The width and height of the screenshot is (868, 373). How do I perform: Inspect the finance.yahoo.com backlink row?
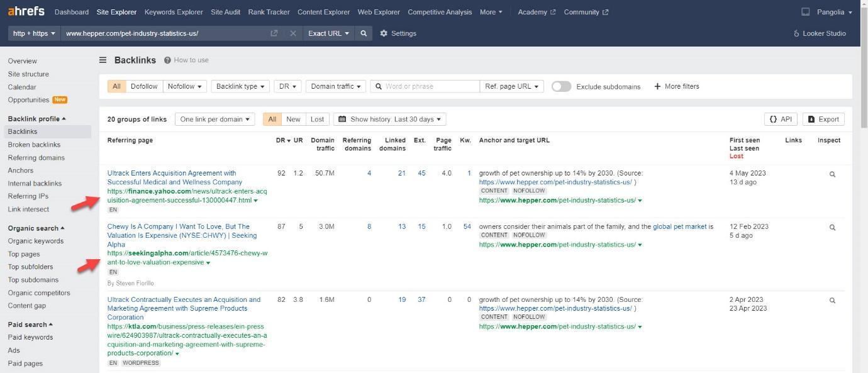click(x=832, y=174)
